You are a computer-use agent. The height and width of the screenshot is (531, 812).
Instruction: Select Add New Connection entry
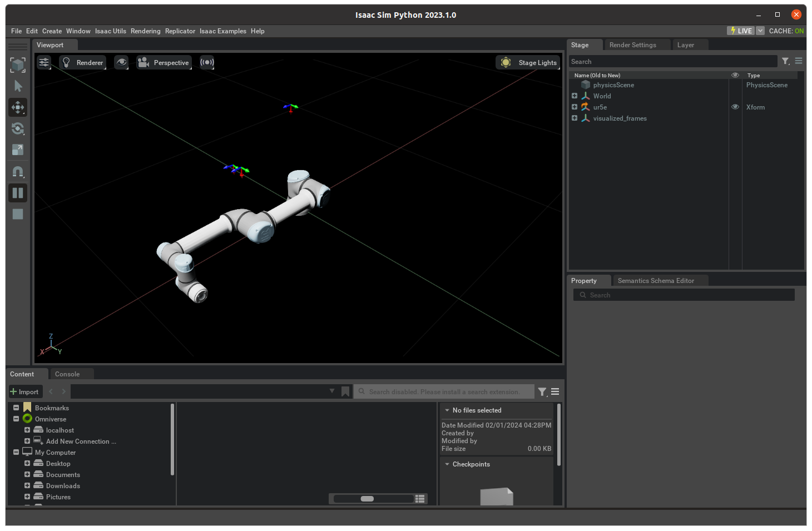[x=81, y=441]
